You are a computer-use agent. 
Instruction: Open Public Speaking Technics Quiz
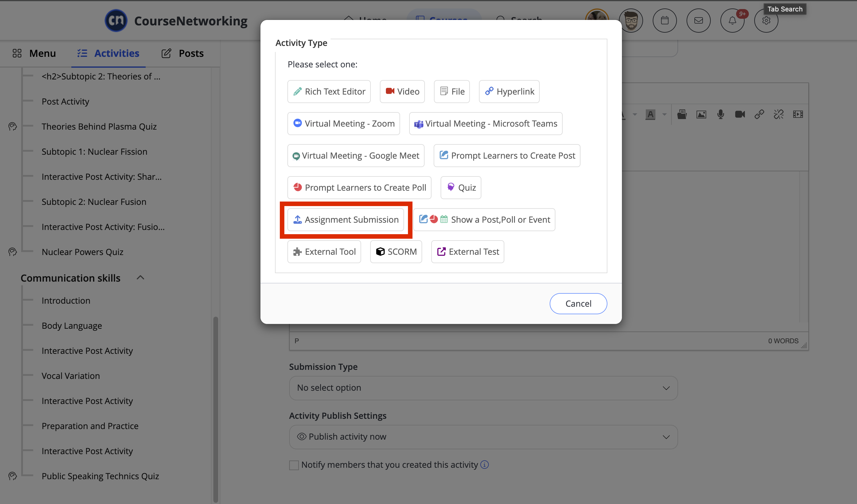coord(100,476)
